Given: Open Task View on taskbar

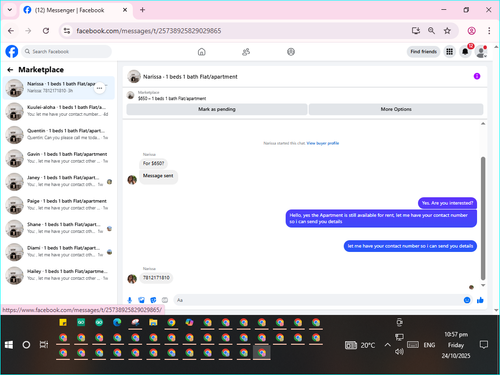Looking at the screenshot, I should point(44,345).
